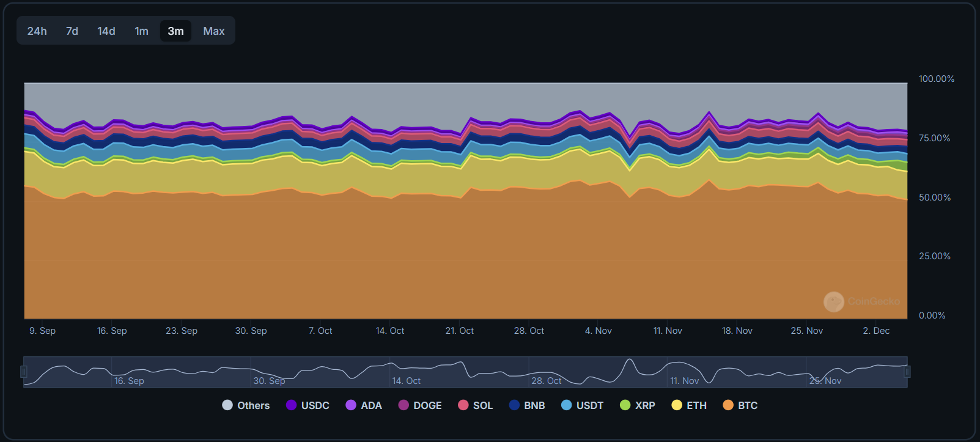Viewport: 980px width, 442px height.
Task: Hide XRP series using legend
Action: coord(638,405)
